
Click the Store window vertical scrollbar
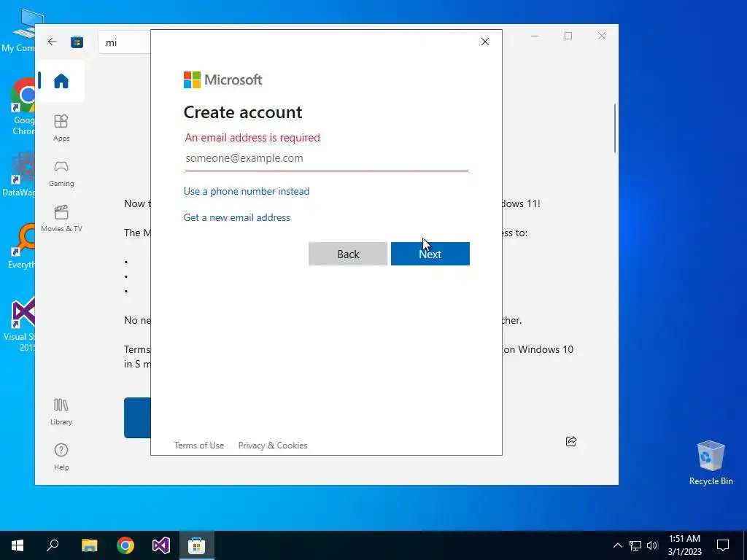614,128
